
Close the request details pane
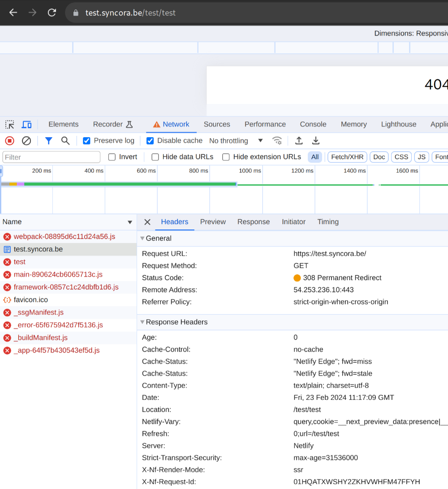(x=147, y=222)
